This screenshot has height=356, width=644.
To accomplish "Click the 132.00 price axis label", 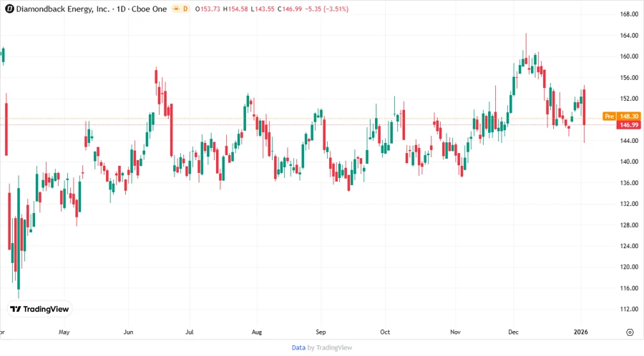I will pos(629,204).
